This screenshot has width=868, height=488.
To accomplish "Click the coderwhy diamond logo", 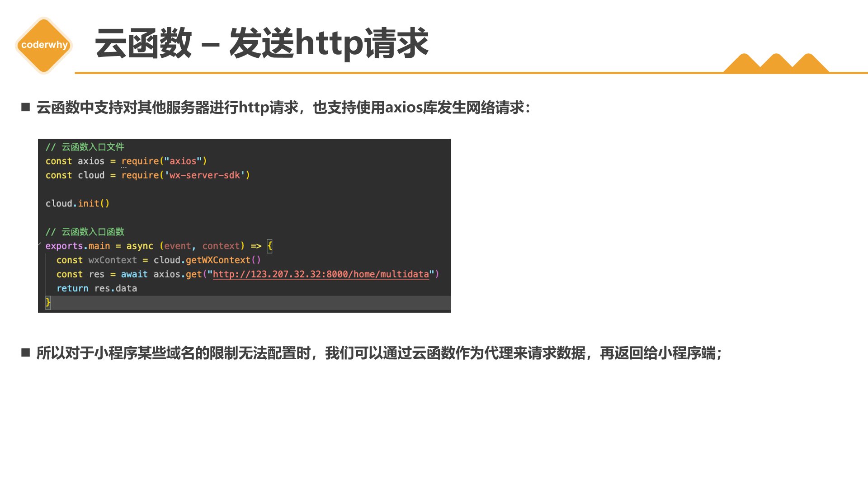I will (44, 45).
